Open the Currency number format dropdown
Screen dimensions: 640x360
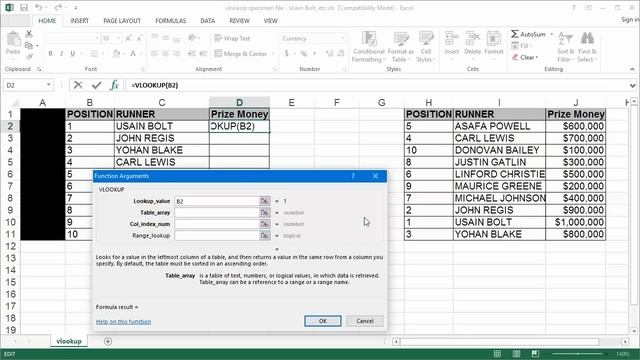[342, 38]
